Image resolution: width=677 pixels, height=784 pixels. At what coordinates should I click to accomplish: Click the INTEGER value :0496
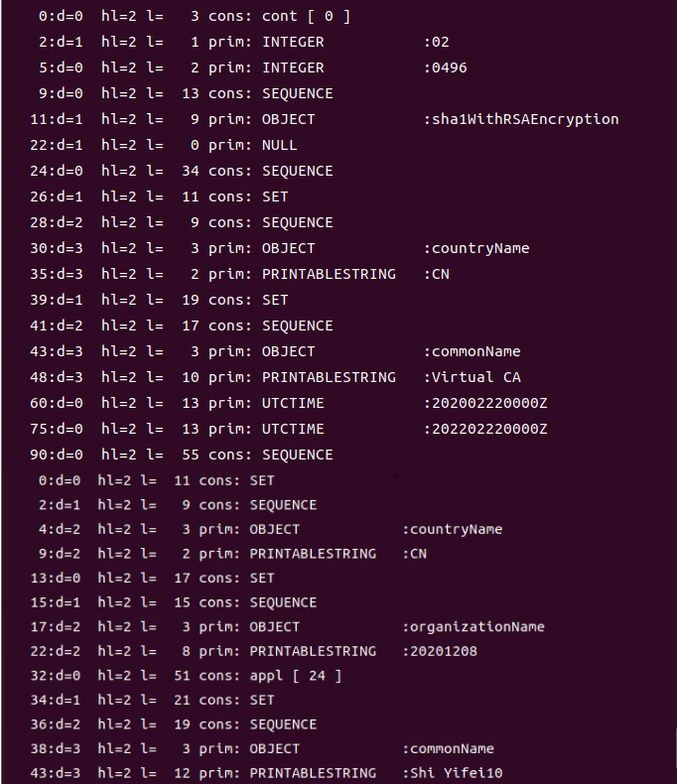point(447,67)
